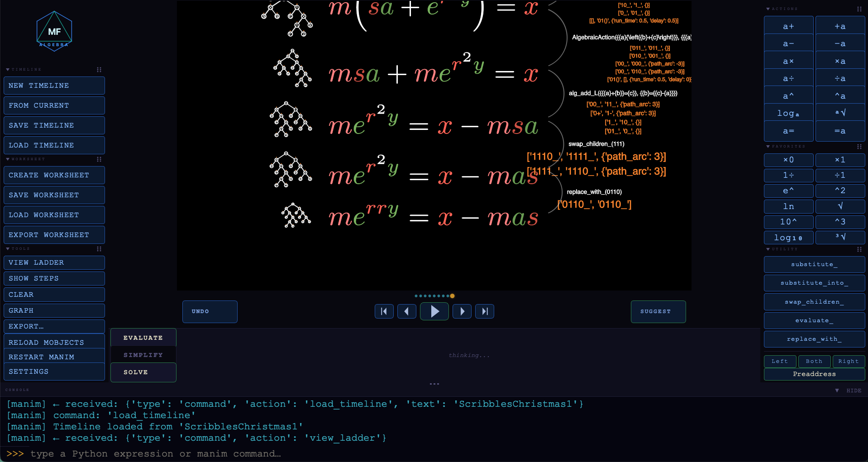Click the '=a' equals action
This screenshot has height=462, width=868.
[840, 131]
